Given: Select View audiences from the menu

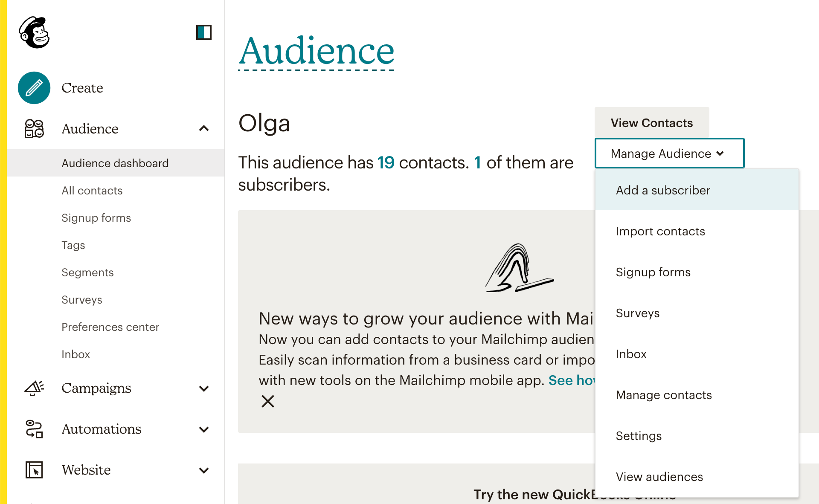Looking at the screenshot, I should tap(659, 477).
